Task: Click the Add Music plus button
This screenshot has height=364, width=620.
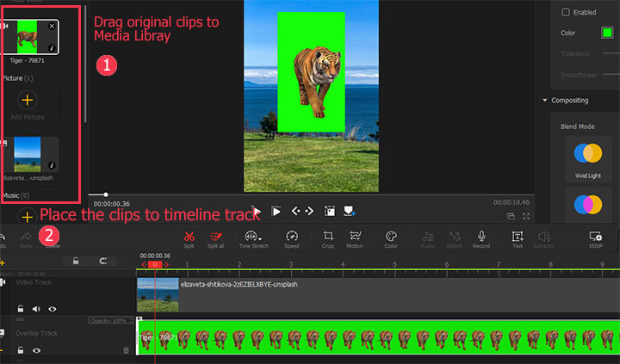Action: coord(28,217)
